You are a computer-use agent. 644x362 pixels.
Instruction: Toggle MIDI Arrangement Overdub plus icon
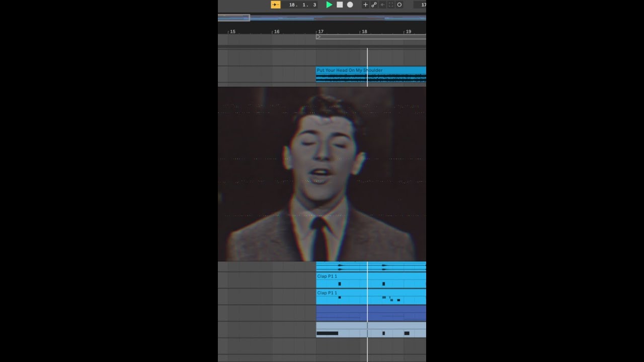[x=366, y=5]
